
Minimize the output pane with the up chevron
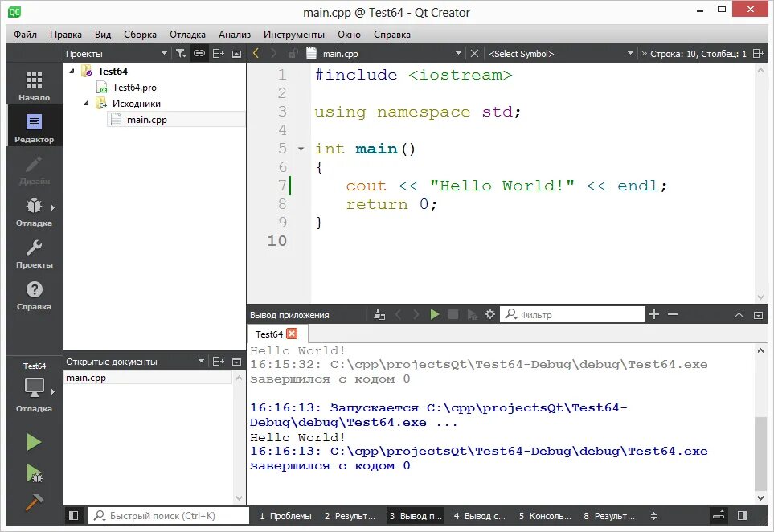(739, 315)
